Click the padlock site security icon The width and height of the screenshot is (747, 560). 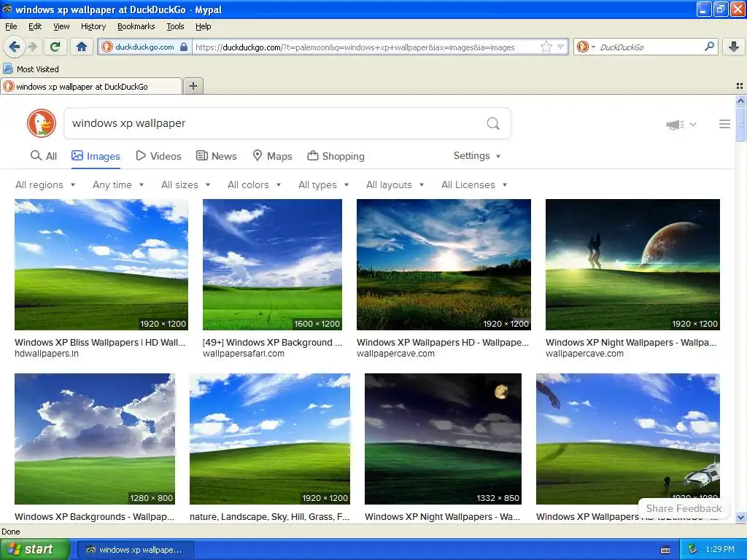click(184, 47)
